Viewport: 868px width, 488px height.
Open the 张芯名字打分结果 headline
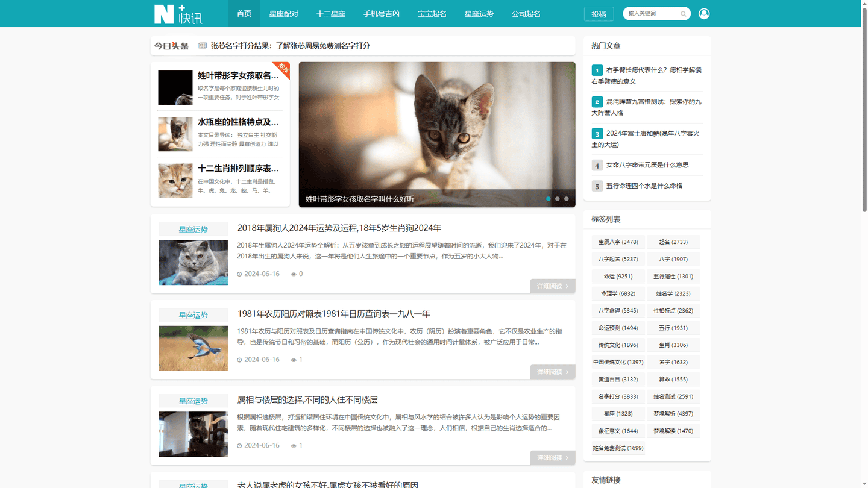(x=291, y=46)
